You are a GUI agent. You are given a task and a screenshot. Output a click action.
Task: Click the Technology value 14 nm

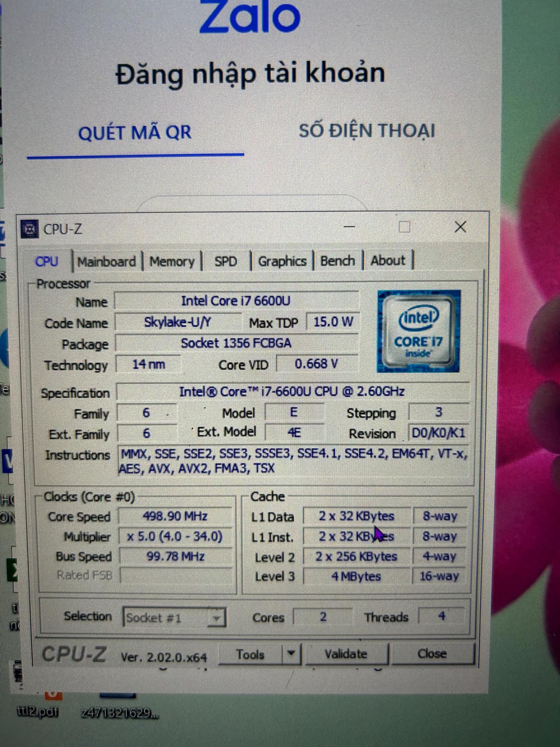(149, 365)
